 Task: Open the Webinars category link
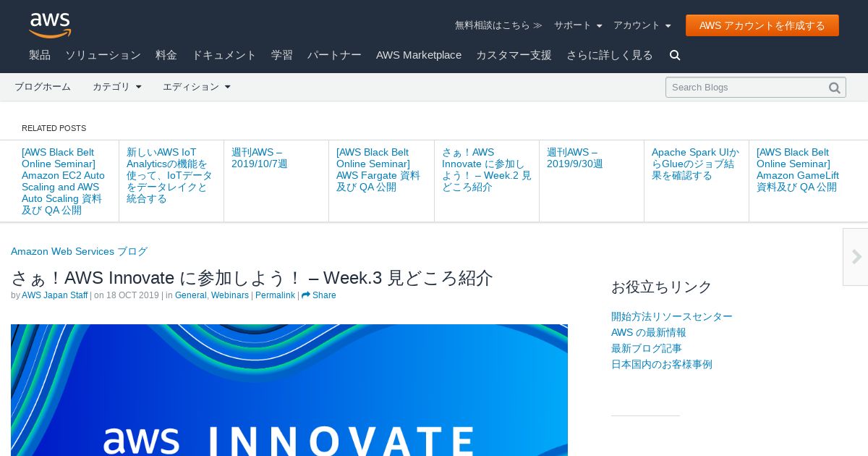tap(230, 295)
